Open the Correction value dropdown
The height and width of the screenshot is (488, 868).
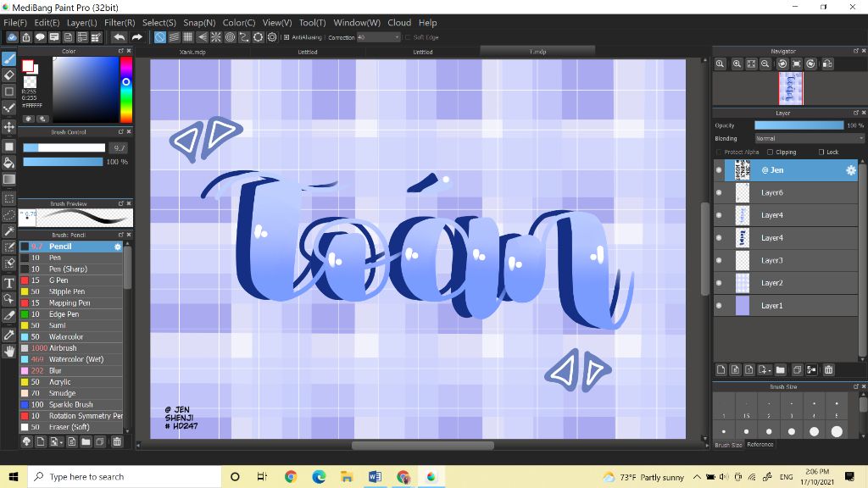click(x=397, y=37)
